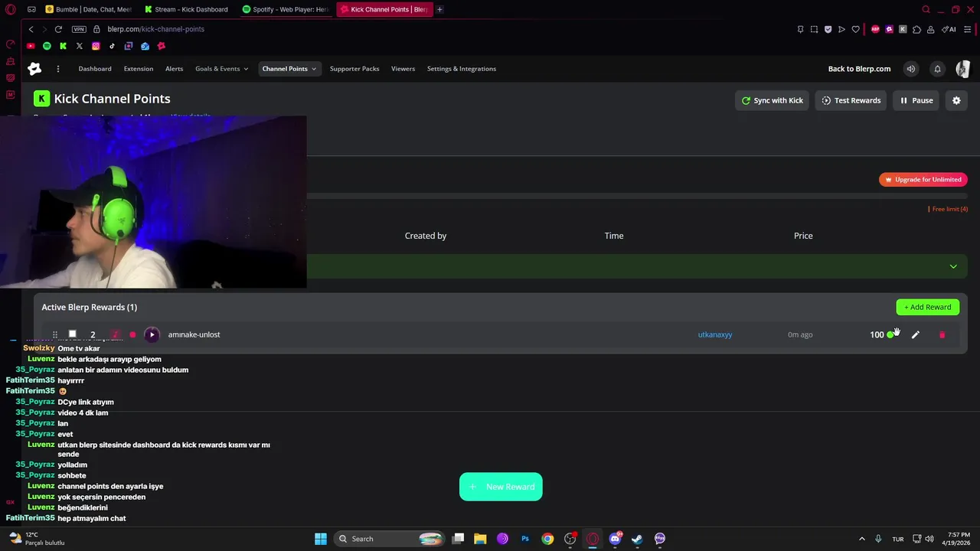The image size is (980, 551).
Task: Tick the checkbox on aminake-unlost row
Action: [73, 334]
